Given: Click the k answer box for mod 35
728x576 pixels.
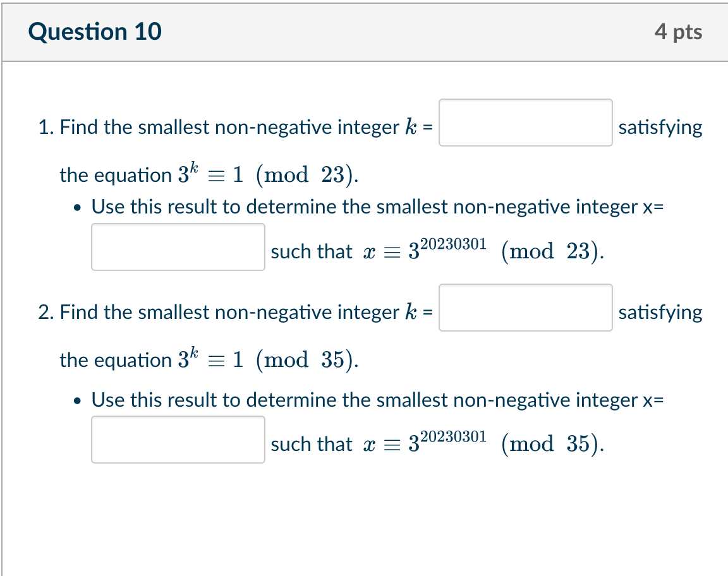Looking at the screenshot, I should pyautogui.click(x=526, y=308).
